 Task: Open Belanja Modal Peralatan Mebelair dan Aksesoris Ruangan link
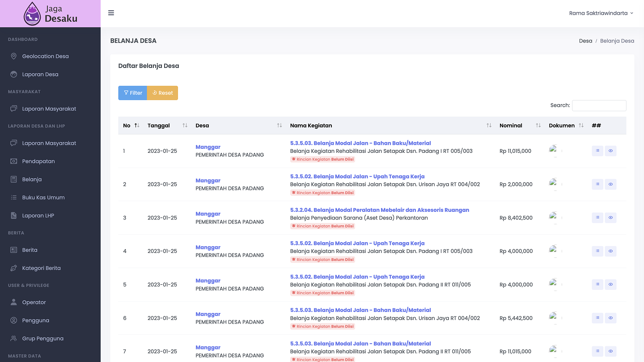pos(380,210)
